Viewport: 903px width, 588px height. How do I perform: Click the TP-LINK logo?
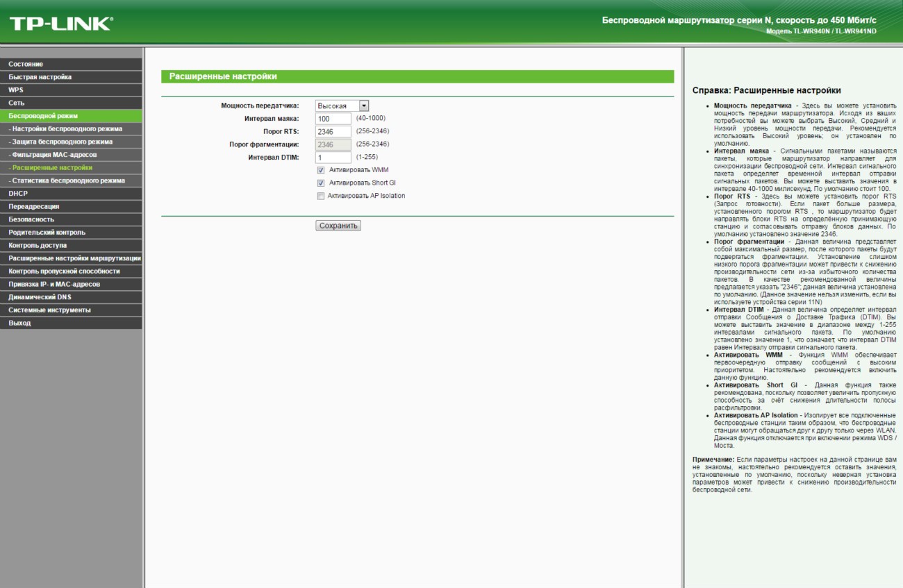[x=60, y=24]
